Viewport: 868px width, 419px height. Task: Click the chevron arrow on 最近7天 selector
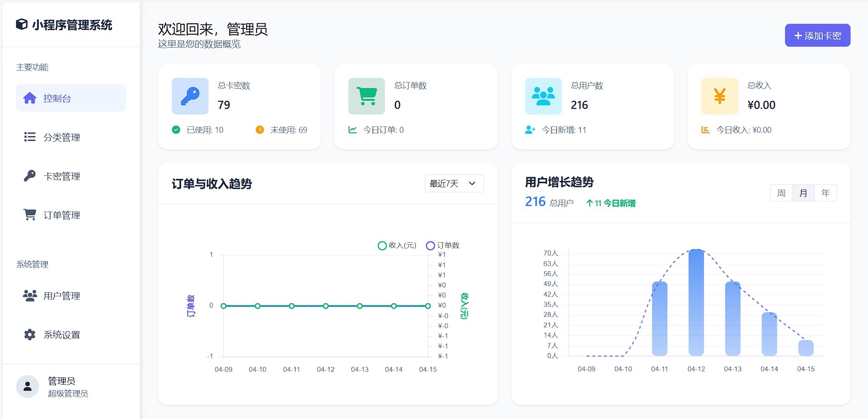click(472, 184)
